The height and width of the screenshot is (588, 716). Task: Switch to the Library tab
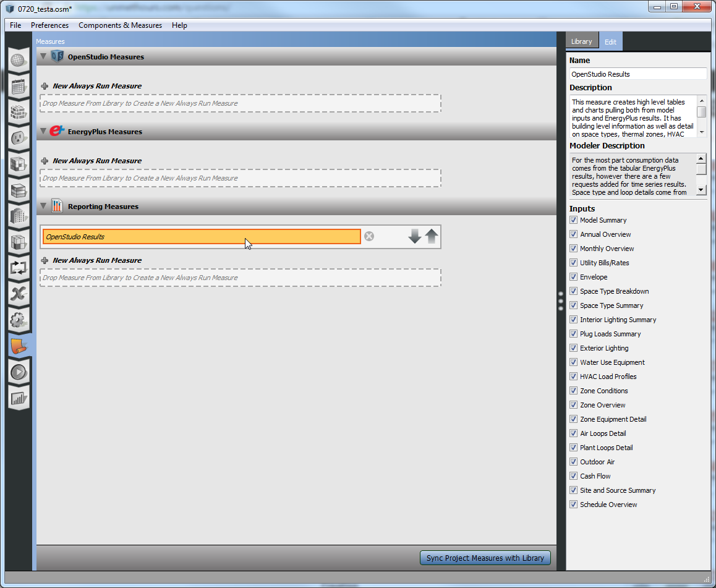tap(581, 41)
